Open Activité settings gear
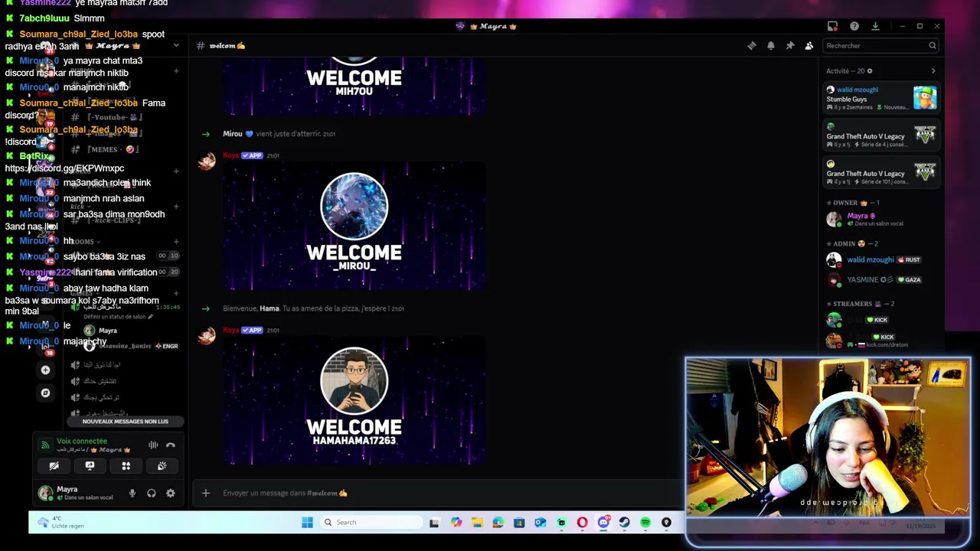 870,71
